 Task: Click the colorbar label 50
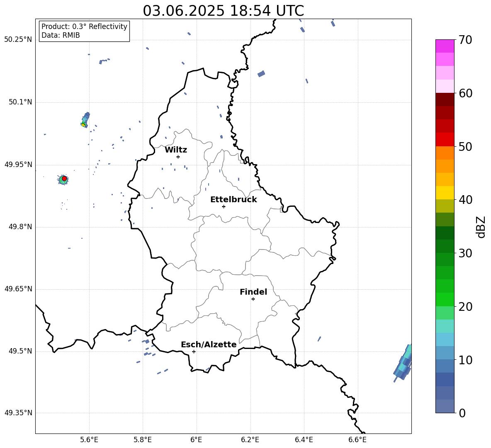point(465,147)
